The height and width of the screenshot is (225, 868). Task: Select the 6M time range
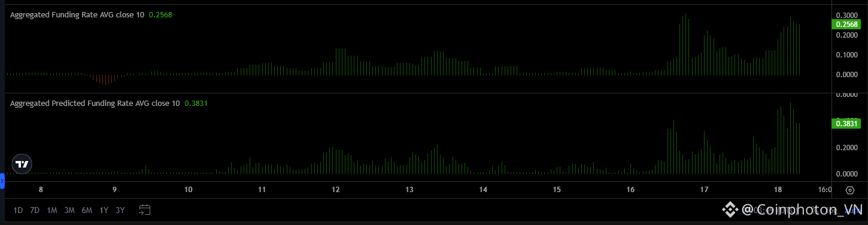tap(87, 210)
